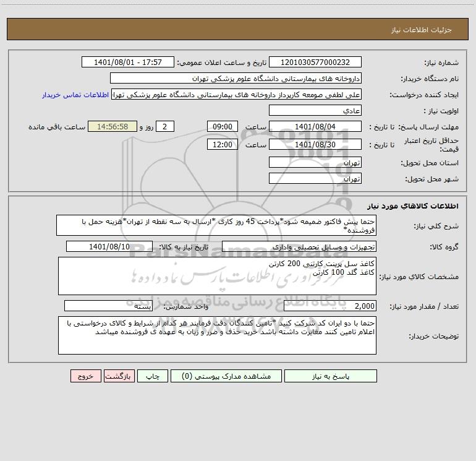Click the quantity field 2,000
The width and height of the screenshot is (476, 461).
(x=330, y=306)
